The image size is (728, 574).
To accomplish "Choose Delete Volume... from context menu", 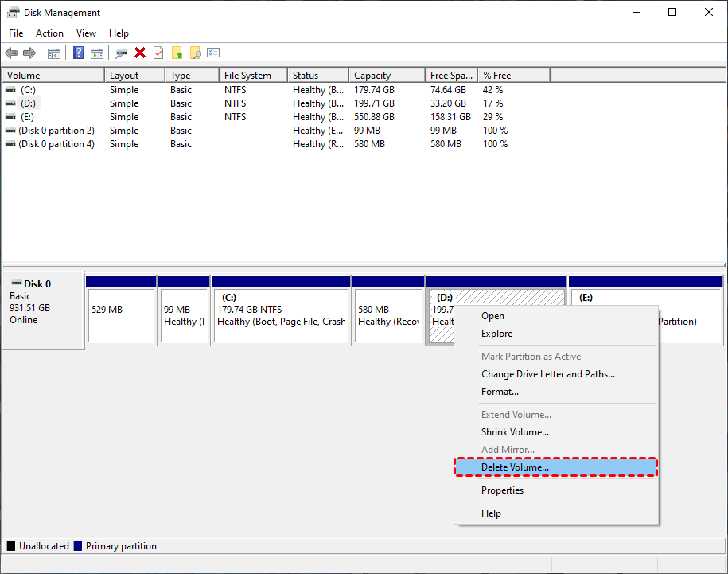I will pos(515,467).
